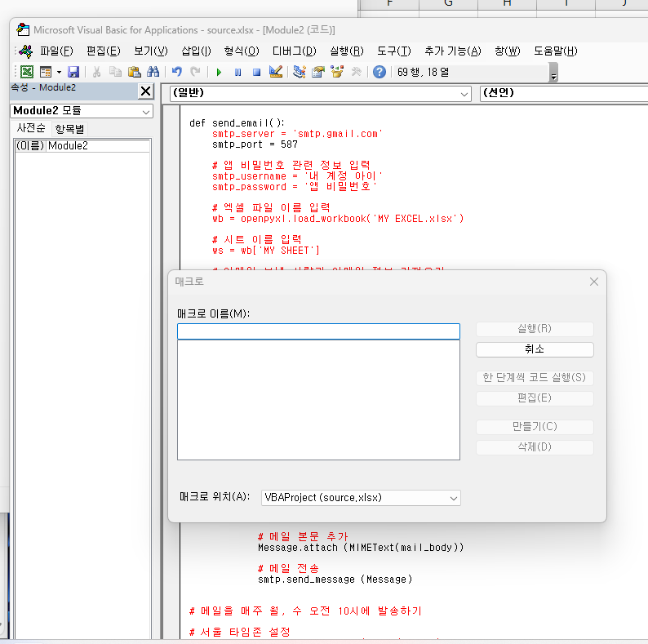Image resolution: width=648 pixels, height=644 pixels.
Task: Switch to the 항목별 tab
Action: pyautogui.click(x=69, y=129)
